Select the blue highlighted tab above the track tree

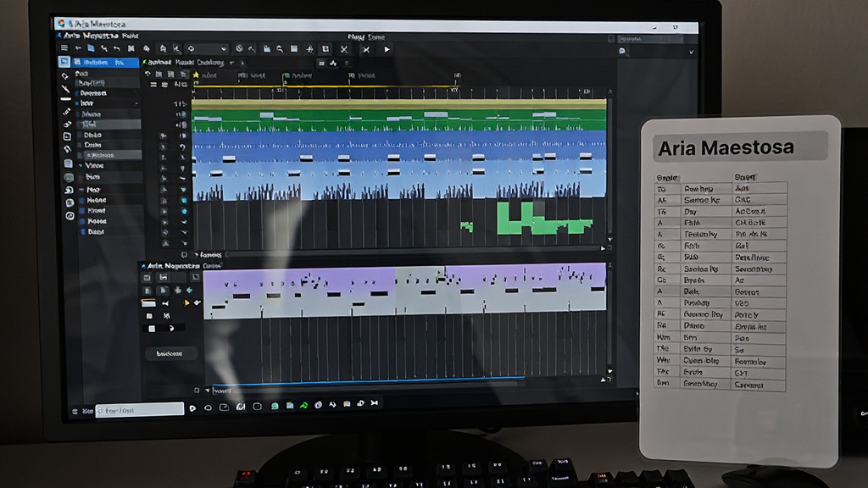coord(105,63)
